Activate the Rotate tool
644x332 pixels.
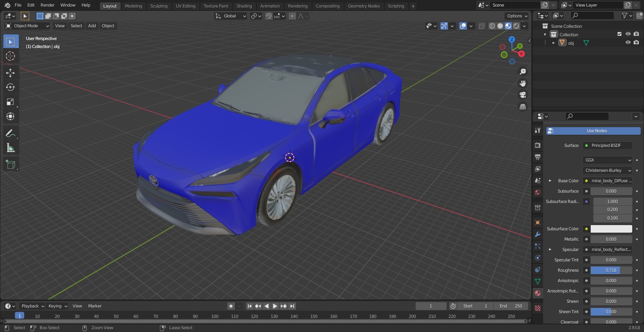(x=10, y=87)
